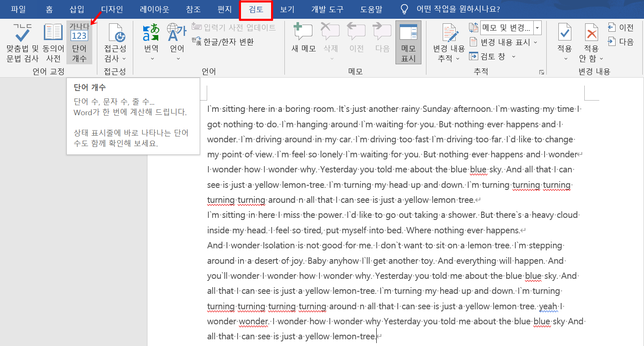Switch to the 삽입 tab

click(77, 9)
